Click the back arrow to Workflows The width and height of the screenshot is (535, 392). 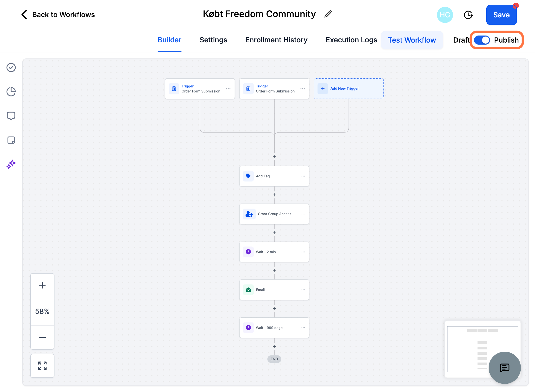coord(24,15)
